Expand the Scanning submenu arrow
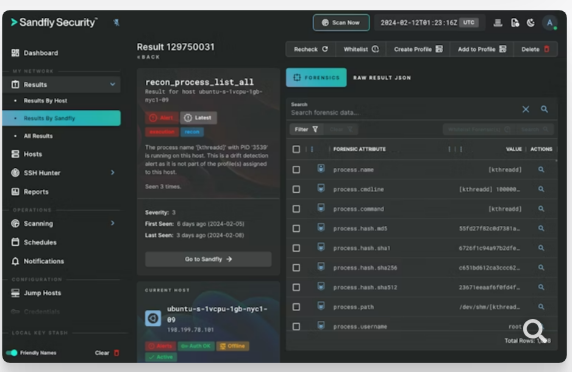Image resolution: width=572 pixels, height=372 pixels. pos(113,223)
